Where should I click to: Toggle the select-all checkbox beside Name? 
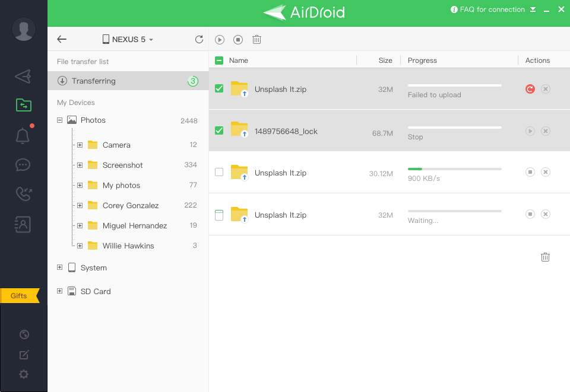[219, 60]
